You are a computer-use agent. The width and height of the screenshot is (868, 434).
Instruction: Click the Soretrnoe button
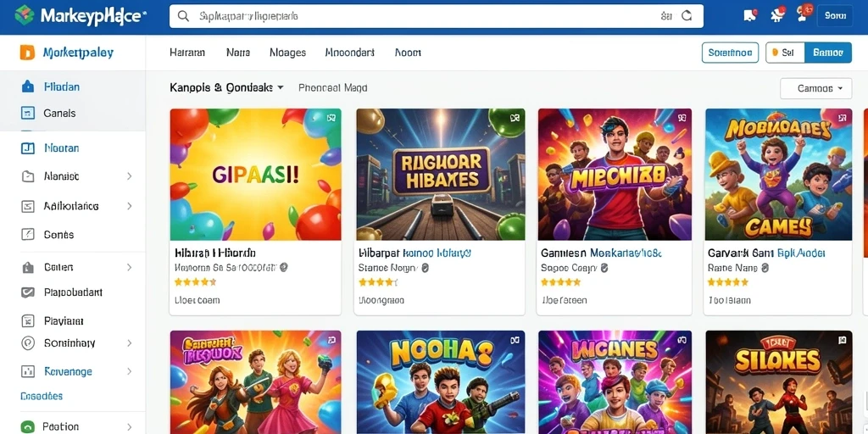(730, 53)
